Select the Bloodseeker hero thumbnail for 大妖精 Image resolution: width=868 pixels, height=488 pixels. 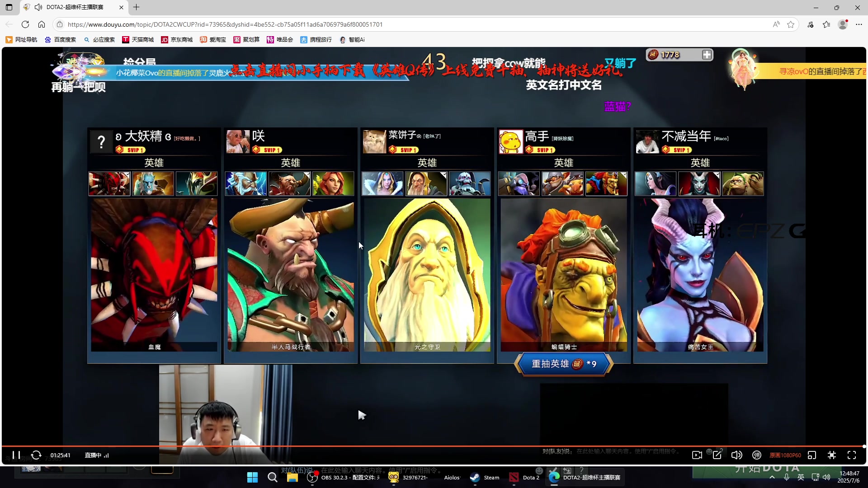(109, 183)
